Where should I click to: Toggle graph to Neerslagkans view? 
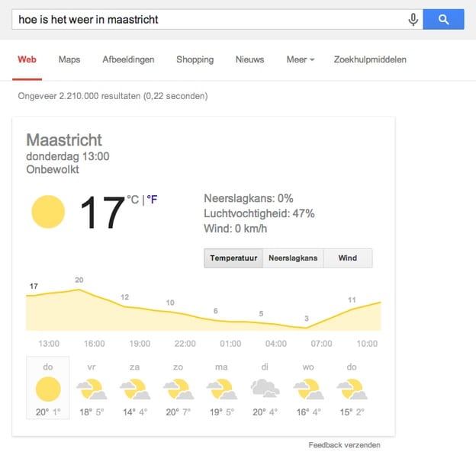coord(293,258)
